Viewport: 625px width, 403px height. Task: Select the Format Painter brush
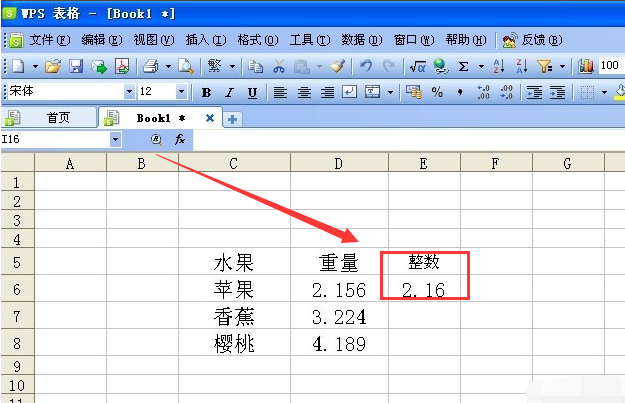point(338,66)
